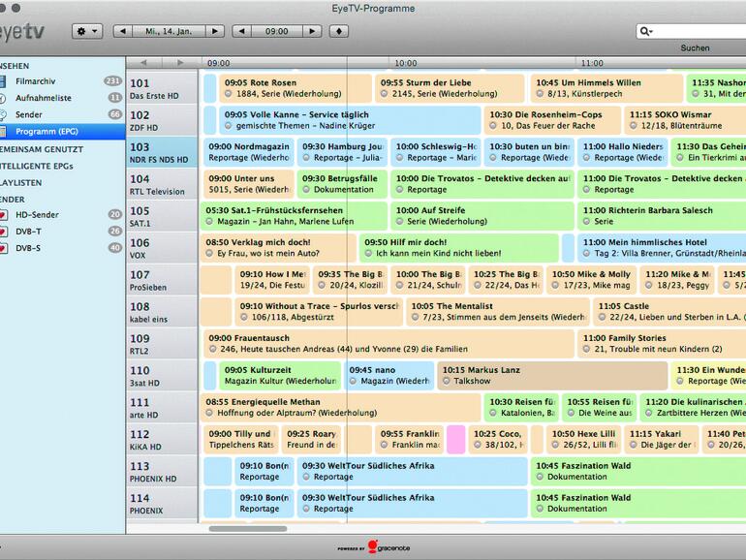746x560 pixels.
Task: Click DVB-T heart icon
Action: [x=3, y=232]
